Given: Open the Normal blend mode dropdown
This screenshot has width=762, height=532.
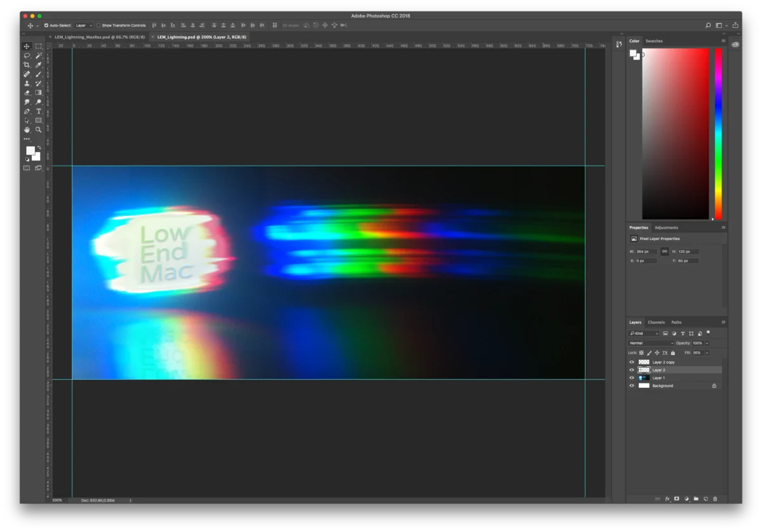Looking at the screenshot, I should tap(651, 343).
